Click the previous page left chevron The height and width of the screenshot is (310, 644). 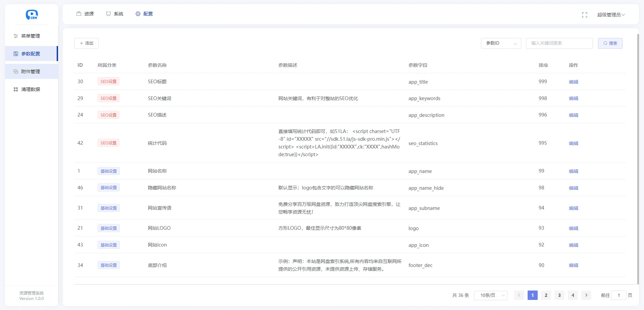519,295
